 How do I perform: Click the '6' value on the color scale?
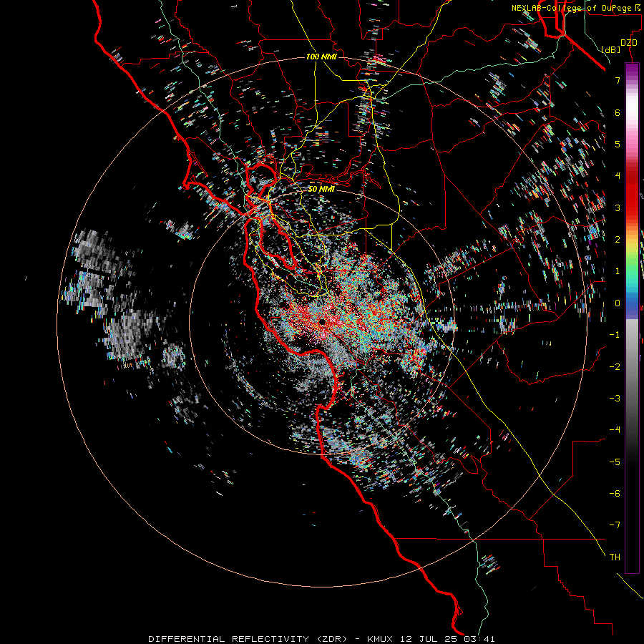click(618, 112)
